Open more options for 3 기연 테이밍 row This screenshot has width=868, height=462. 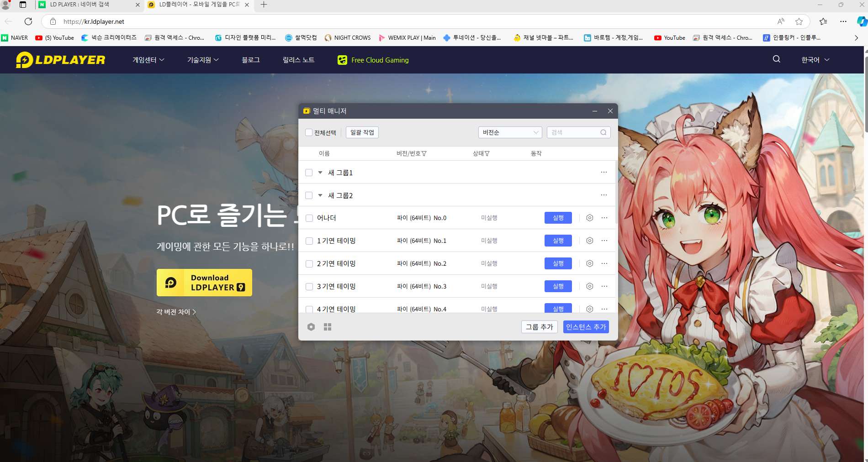click(x=604, y=286)
